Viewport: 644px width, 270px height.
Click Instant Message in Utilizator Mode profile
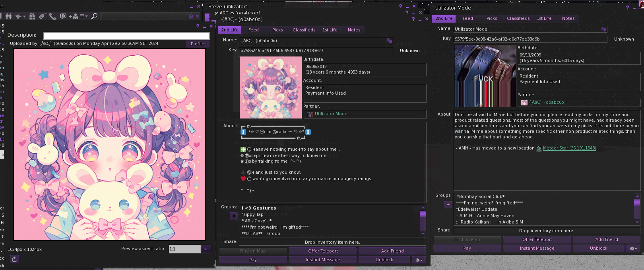(x=537, y=249)
